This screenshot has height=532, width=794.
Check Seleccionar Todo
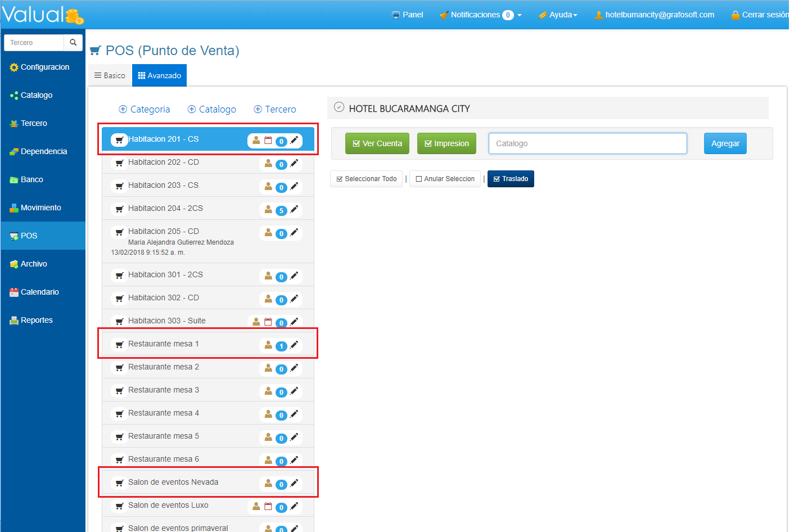tap(367, 179)
